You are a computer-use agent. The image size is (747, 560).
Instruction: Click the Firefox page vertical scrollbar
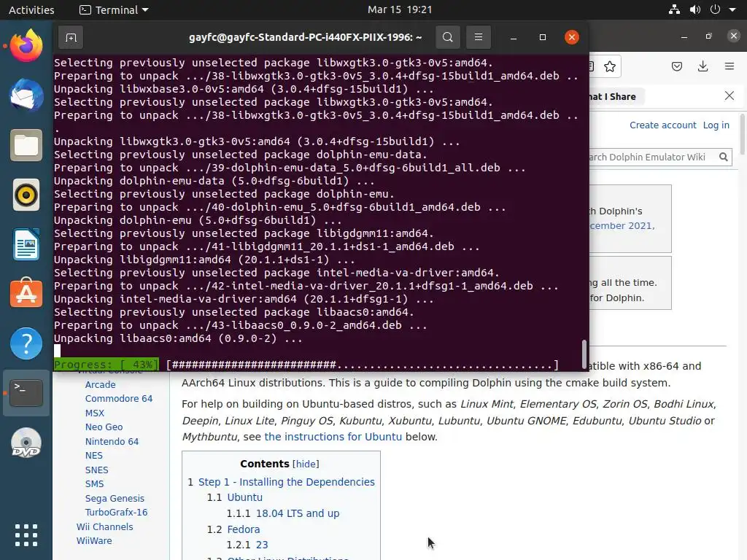(x=742, y=134)
